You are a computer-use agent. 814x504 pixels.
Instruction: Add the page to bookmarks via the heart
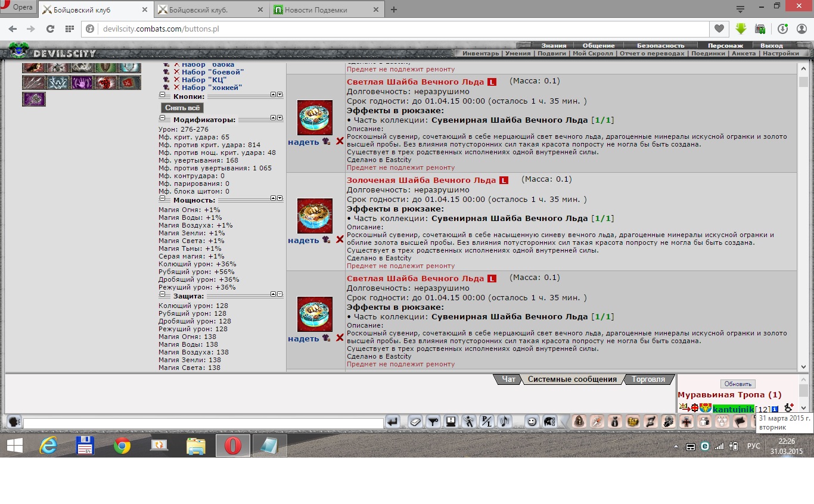click(719, 29)
